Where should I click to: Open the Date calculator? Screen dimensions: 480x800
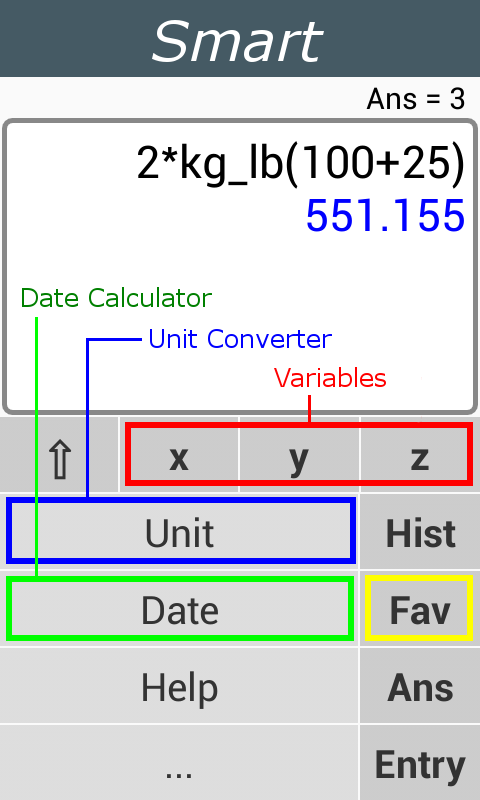click(x=180, y=609)
